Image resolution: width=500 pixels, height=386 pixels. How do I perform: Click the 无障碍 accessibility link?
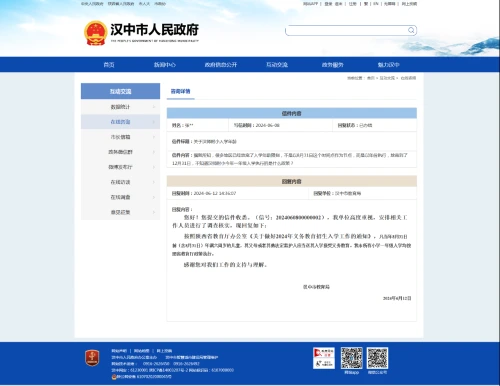(389, 4)
